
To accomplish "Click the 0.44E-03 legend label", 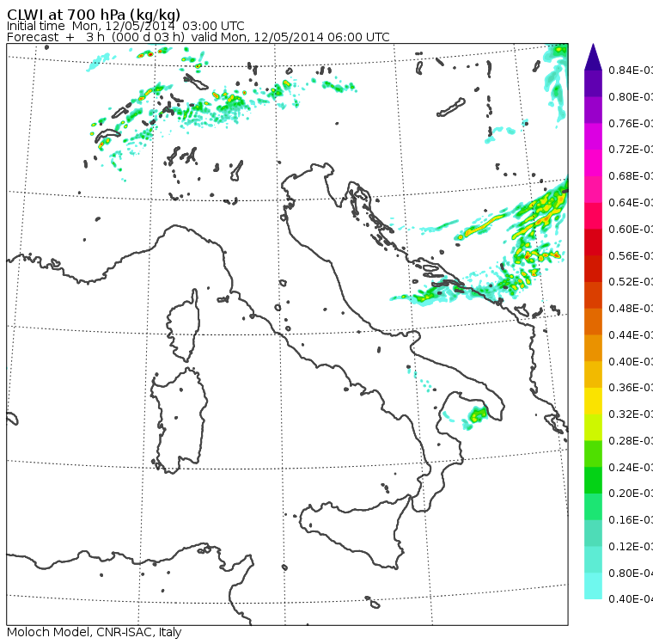I will tap(631, 335).
